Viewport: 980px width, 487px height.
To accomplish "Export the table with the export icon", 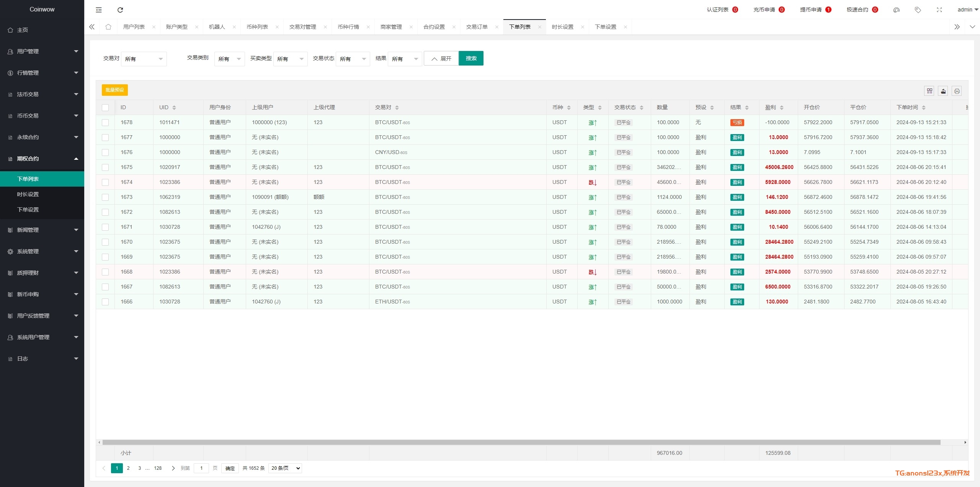I will 943,91.
